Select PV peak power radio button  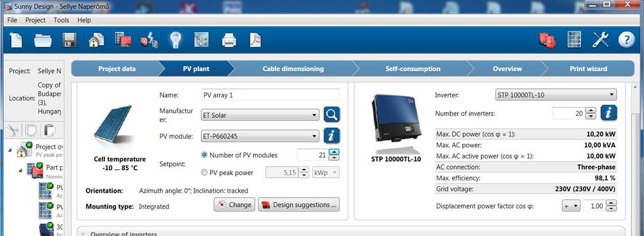pyautogui.click(x=204, y=172)
